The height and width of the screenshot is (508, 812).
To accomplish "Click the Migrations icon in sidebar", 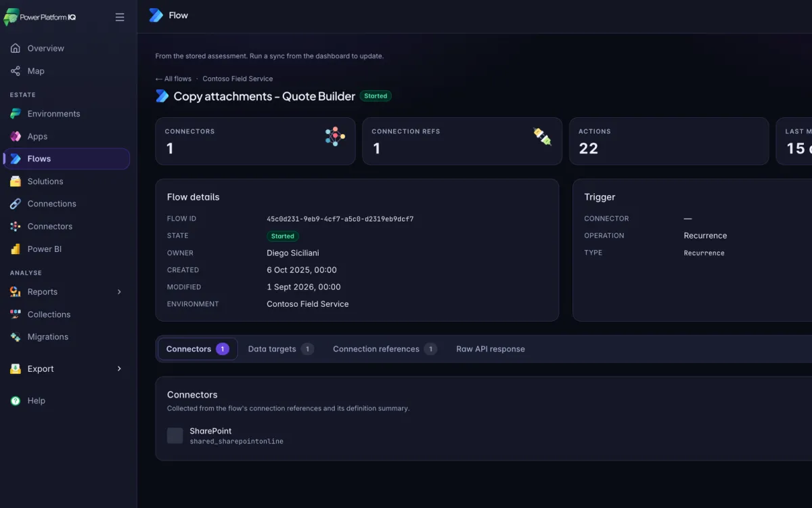I will 15,337.
